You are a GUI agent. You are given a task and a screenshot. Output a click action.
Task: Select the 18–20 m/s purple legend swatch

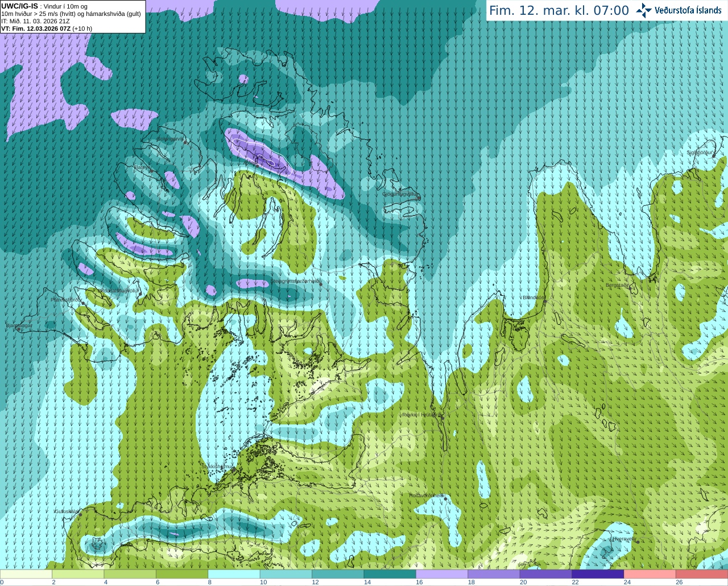[x=494, y=575]
